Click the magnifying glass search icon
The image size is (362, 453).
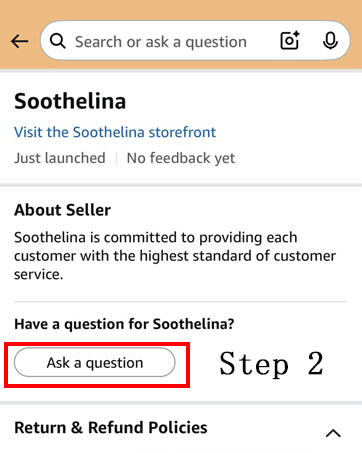click(58, 41)
